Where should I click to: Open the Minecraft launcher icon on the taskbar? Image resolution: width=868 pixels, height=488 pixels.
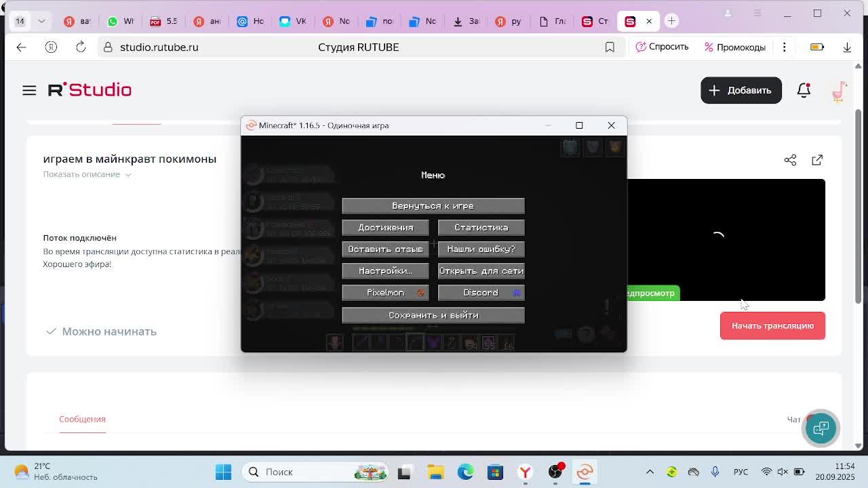click(x=585, y=472)
